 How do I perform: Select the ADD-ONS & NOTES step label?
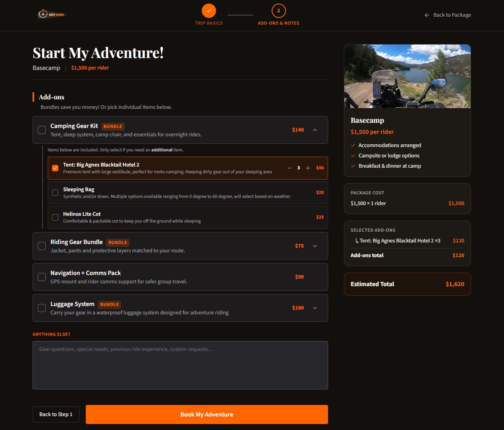click(x=278, y=23)
